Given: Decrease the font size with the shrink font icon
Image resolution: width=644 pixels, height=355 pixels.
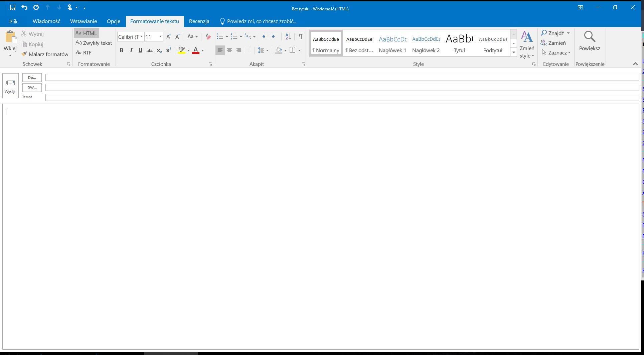Looking at the screenshot, I should click(177, 36).
